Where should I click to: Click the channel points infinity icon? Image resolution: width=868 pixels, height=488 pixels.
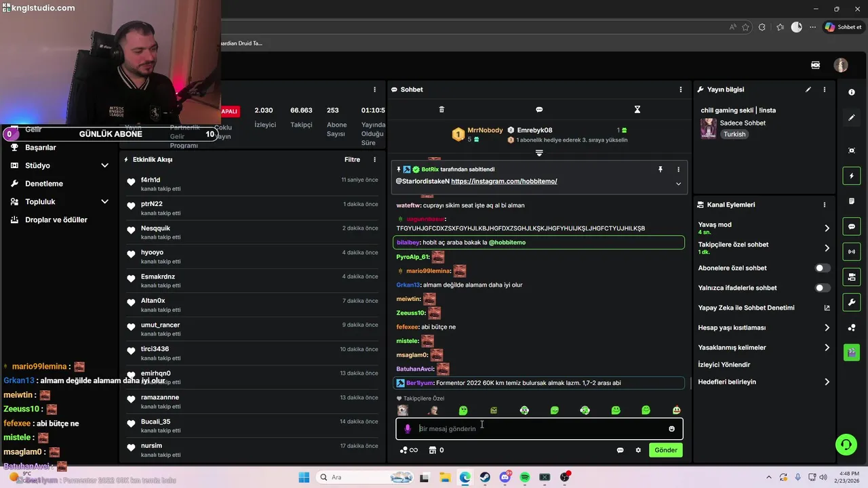click(x=409, y=450)
